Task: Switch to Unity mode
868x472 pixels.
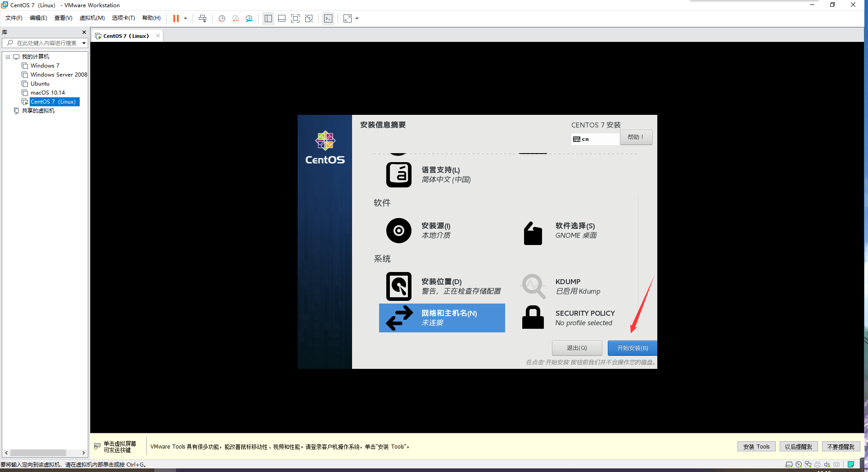Action: click(309, 18)
